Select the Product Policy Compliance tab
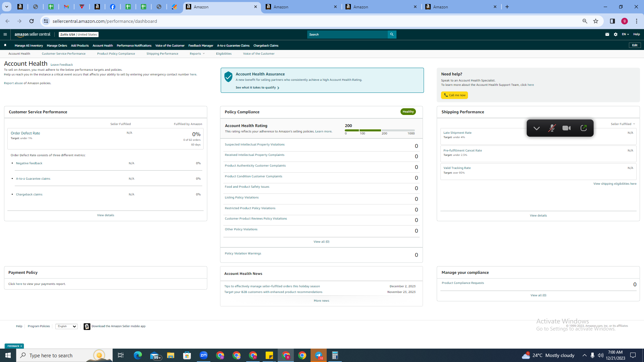This screenshot has width=644, height=362. coord(116,54)
